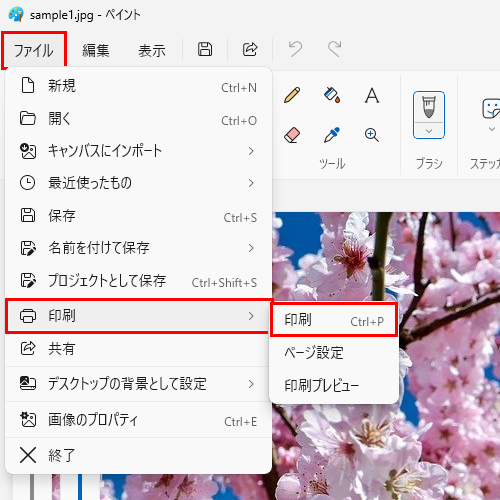Image resolution: width=500 pixels, height=500 pixels.
Task: Open 画像のプロパティ menu item
Action: point(138,420)
